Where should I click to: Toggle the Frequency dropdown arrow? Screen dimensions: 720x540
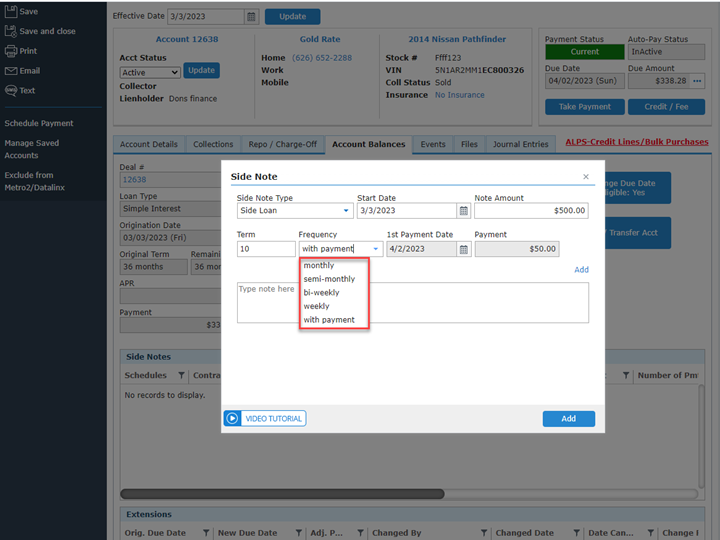click(x=376, y=249)
